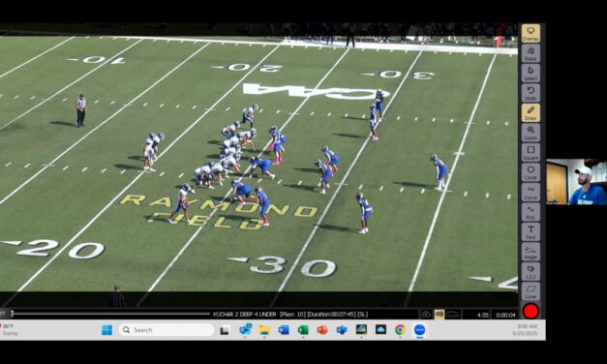Pick the Angle measurement tool
The width and height of the screenshot is (607, 364).
[531, 252]
